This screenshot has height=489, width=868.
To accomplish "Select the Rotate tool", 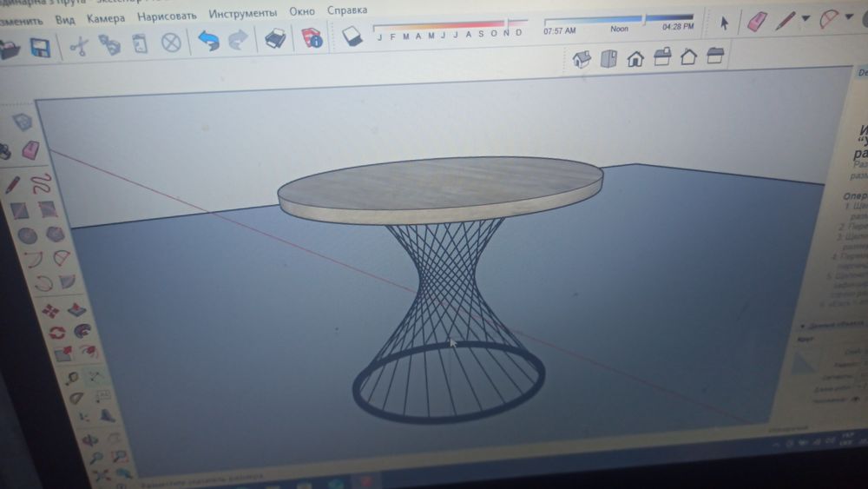I will pos(56,333).
